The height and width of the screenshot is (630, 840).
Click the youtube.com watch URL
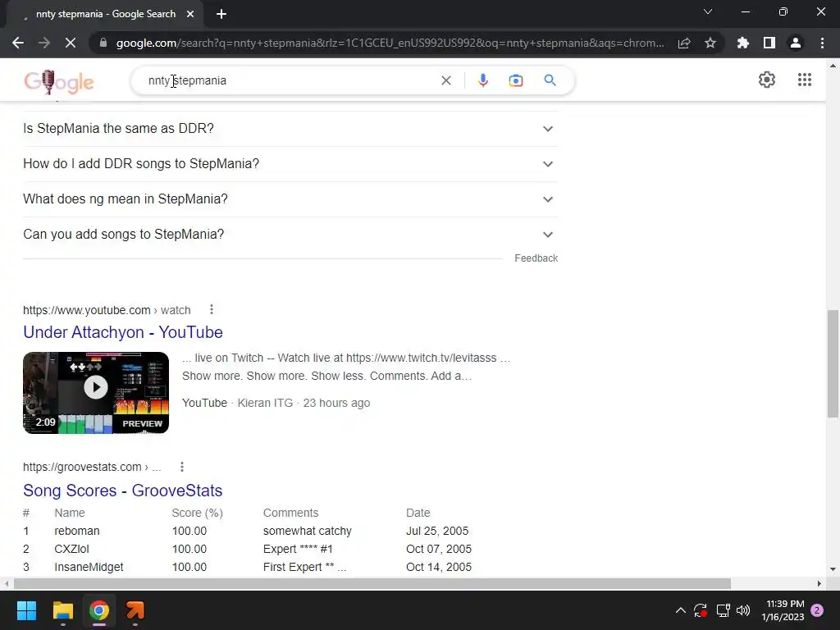coord(107,310)
